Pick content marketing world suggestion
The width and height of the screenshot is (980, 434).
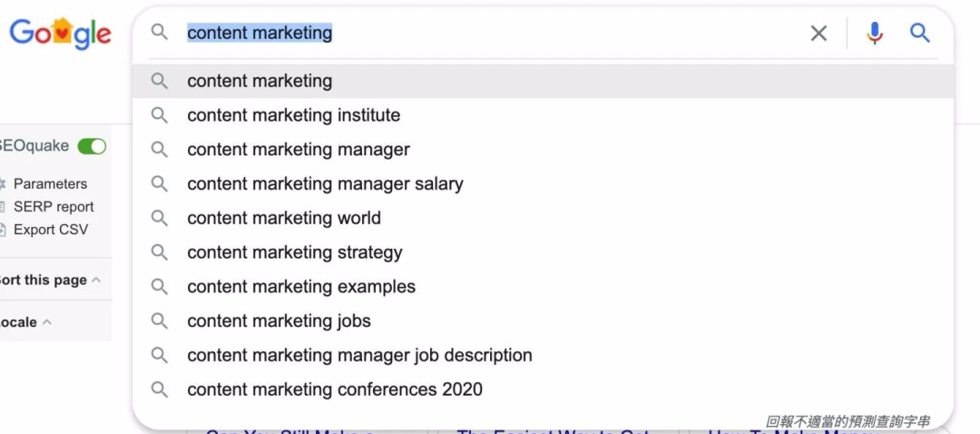(x=283, y=218)
